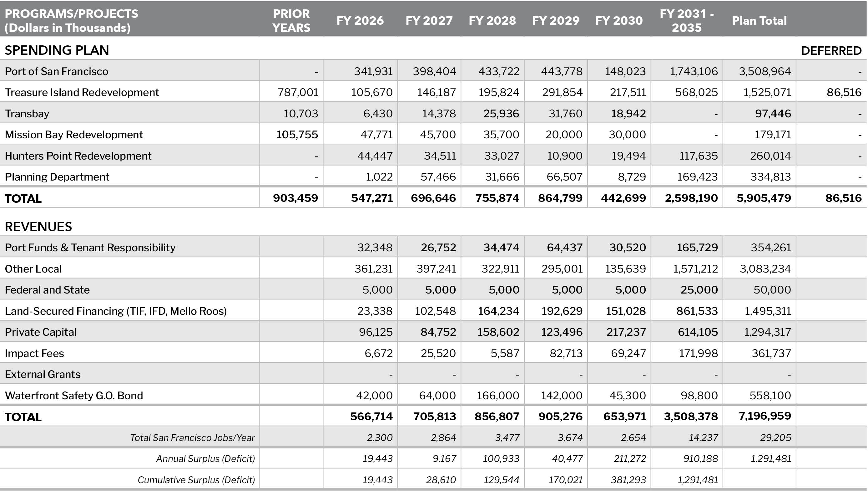Select revenues total plan total 7,196,959
This screenshot has width=868, height=496.
click(765, 416)
